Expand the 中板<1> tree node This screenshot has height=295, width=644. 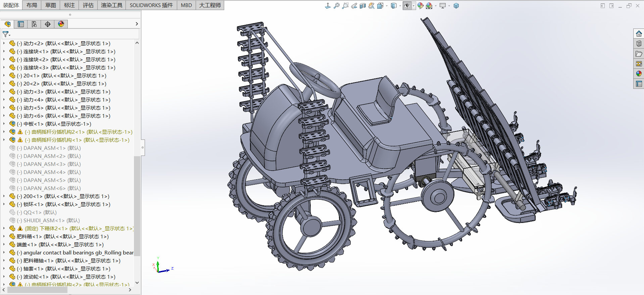coord(4,124)
